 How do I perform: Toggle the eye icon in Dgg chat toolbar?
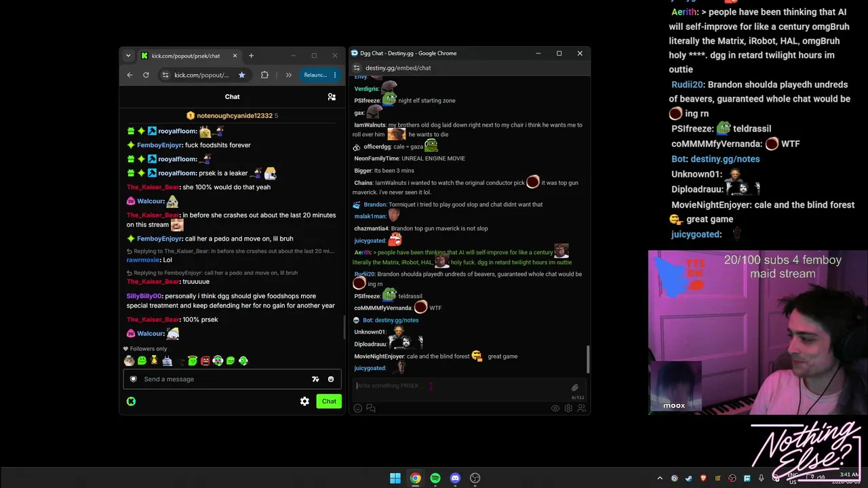555,408
